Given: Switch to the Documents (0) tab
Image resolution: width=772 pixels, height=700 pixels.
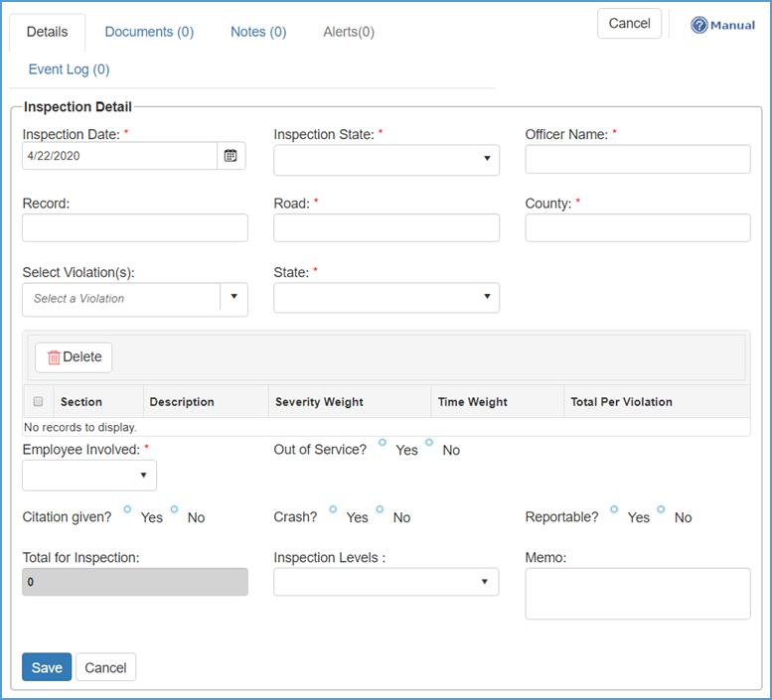Looking at the screenshot, I should tap(149, 32).
